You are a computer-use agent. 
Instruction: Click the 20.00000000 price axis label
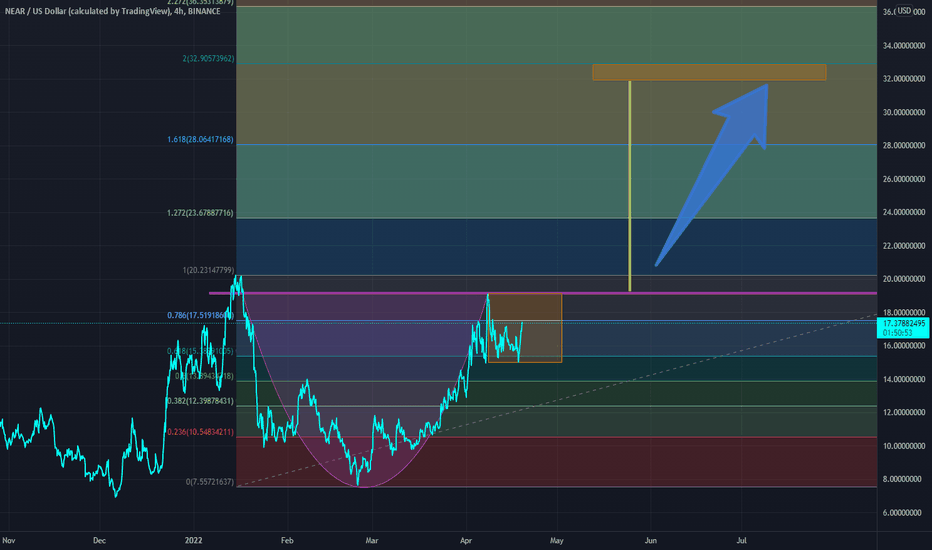(x=903, y=279)
